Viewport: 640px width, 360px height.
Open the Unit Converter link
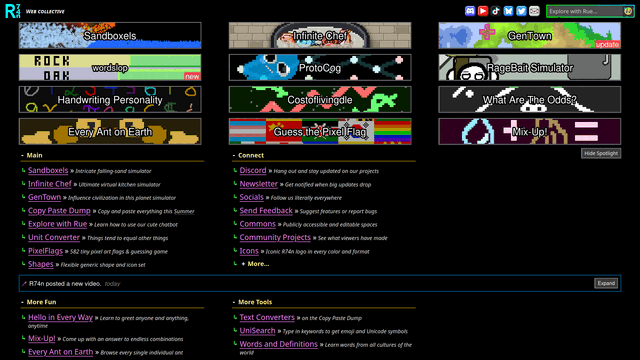(54, 238)
